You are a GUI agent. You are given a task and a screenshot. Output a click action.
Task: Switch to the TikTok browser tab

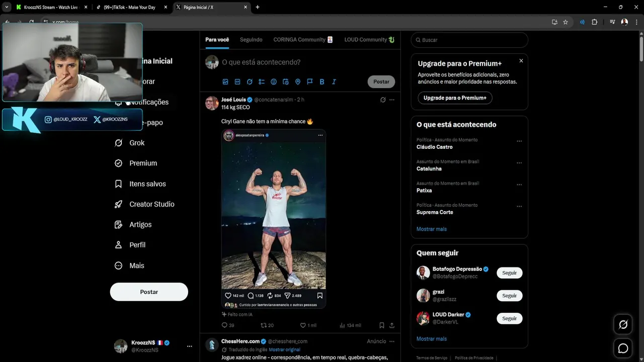[x=133, y=7]
